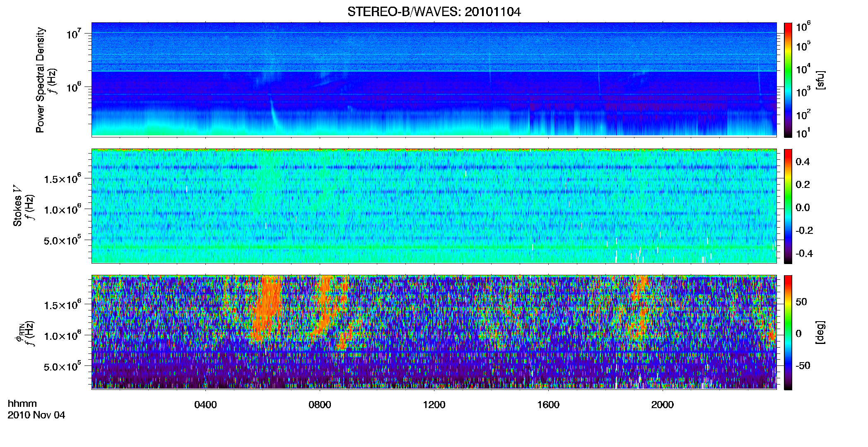Image resolution: width=868 pixels, height=447 pixels.
Task: Select the 1200 time axis label
Action: pyautogui.click(x=434, y=405)
